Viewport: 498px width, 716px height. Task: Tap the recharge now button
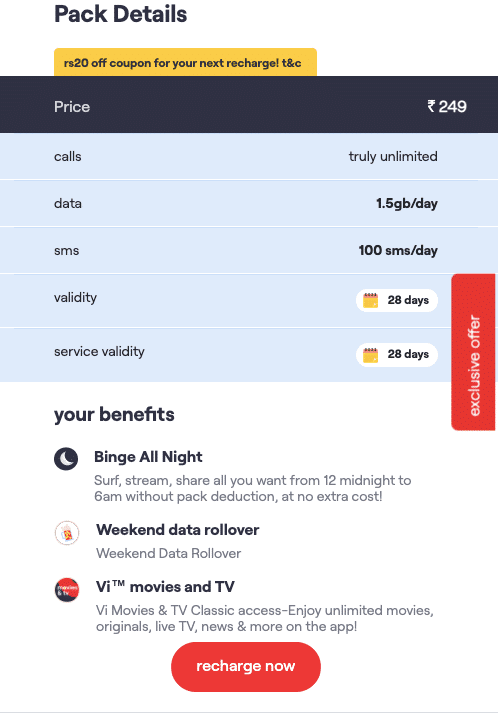tap(246, 667)
